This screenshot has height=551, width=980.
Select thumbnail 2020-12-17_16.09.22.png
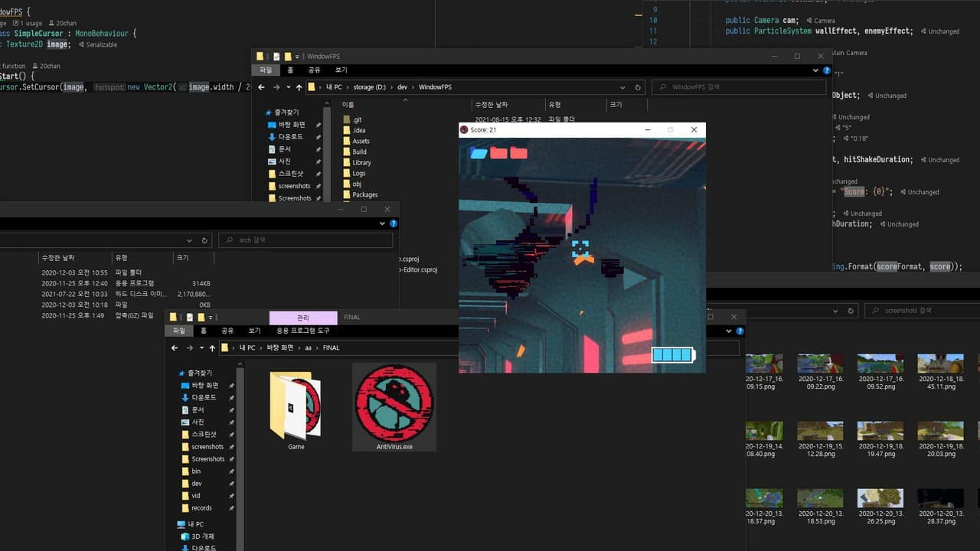[x=821, y=373]
